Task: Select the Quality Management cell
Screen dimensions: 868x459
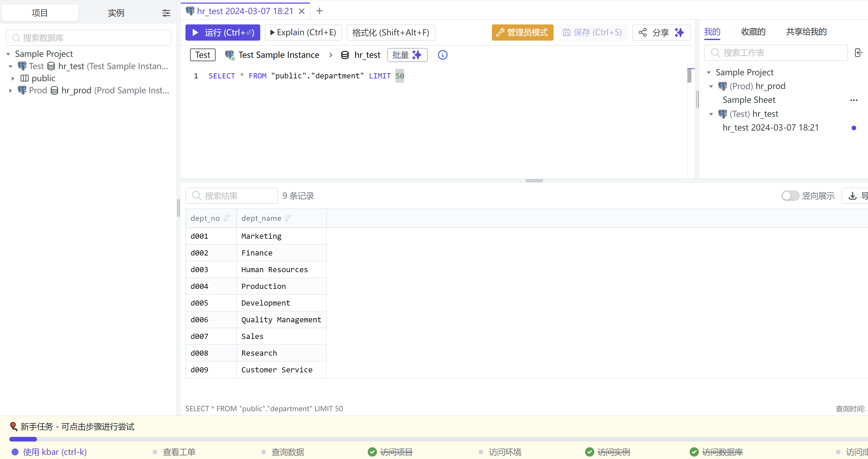Action: point(281,319)
